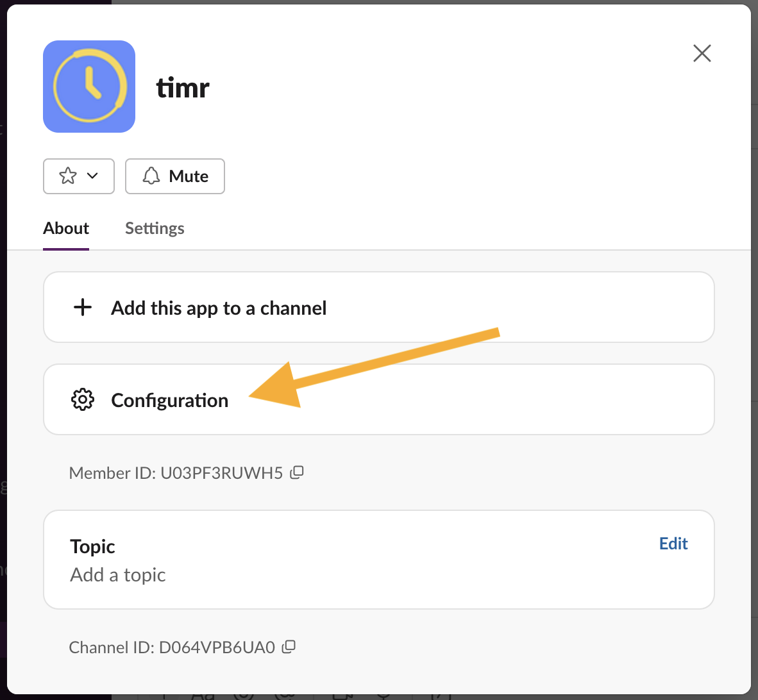Viewport: 758px width, 700px height.
Task: Click the timr clock app icon
Action: [89, 87]
